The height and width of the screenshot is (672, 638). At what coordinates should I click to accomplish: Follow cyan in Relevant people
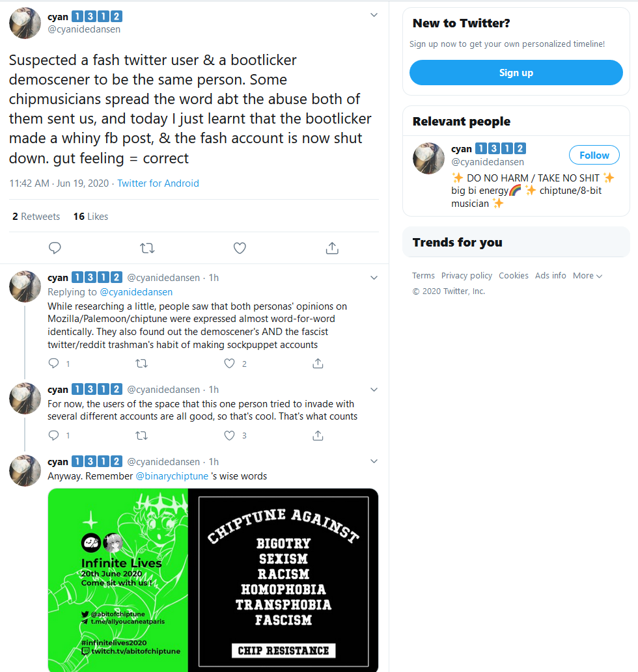pyautogui.click(x=594, y=155)
